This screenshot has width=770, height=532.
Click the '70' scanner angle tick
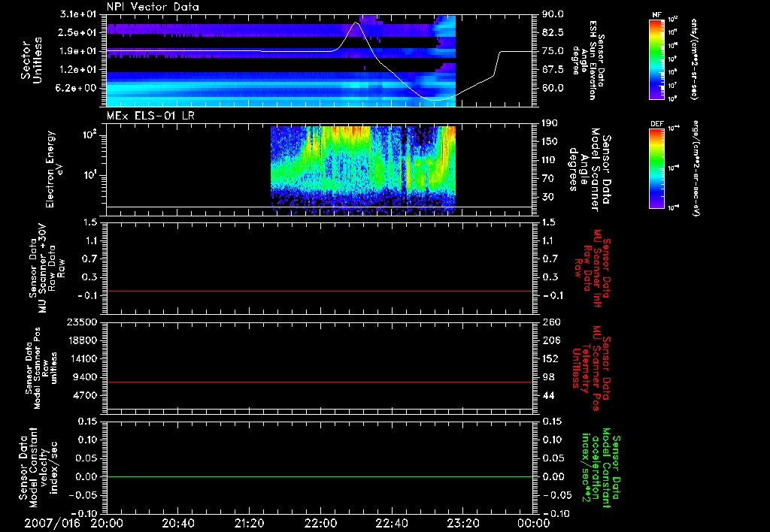(x=547, y=179)
